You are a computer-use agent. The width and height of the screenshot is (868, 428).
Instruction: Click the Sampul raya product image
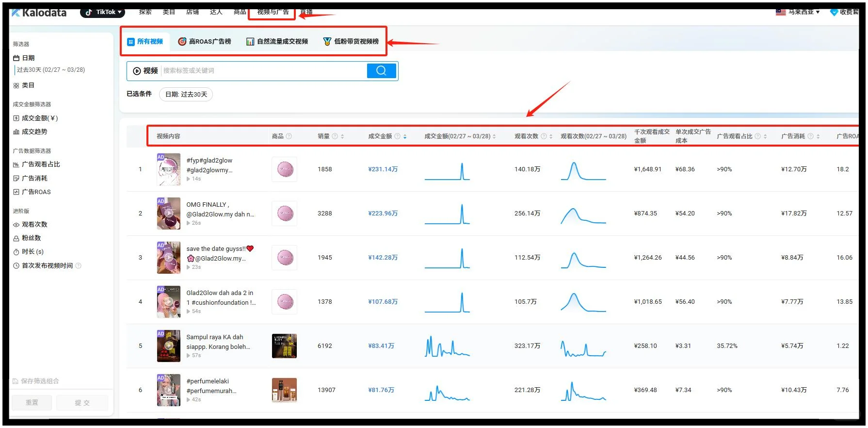coord(285,346)
